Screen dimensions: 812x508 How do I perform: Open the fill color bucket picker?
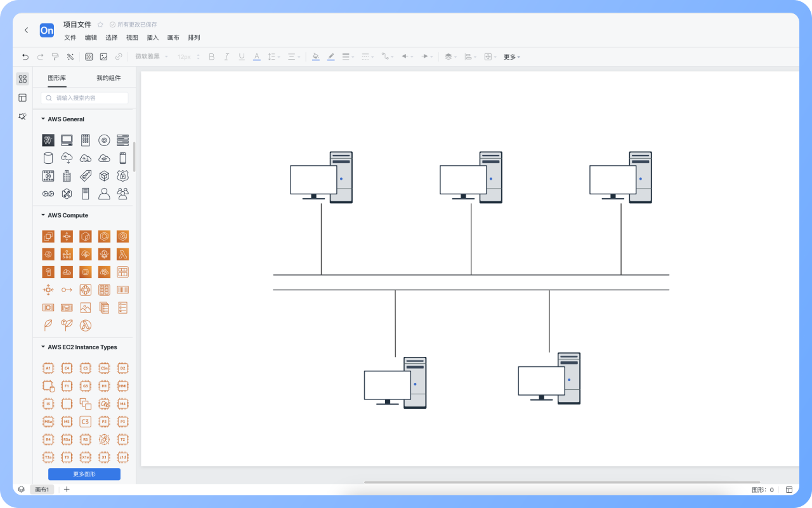(x=315, y=57)
